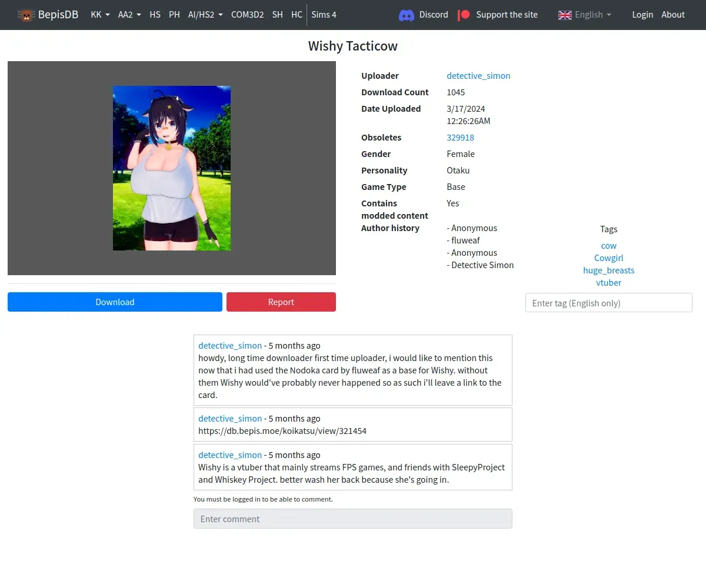Select the Cowgirl tag
706x588 pixels.
(609, 258)
